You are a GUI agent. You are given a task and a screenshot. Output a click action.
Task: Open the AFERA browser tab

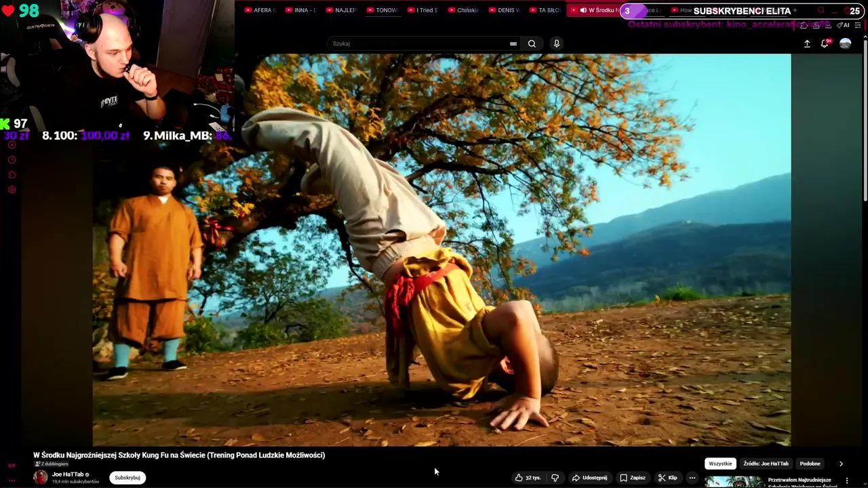tap(260, 10)
